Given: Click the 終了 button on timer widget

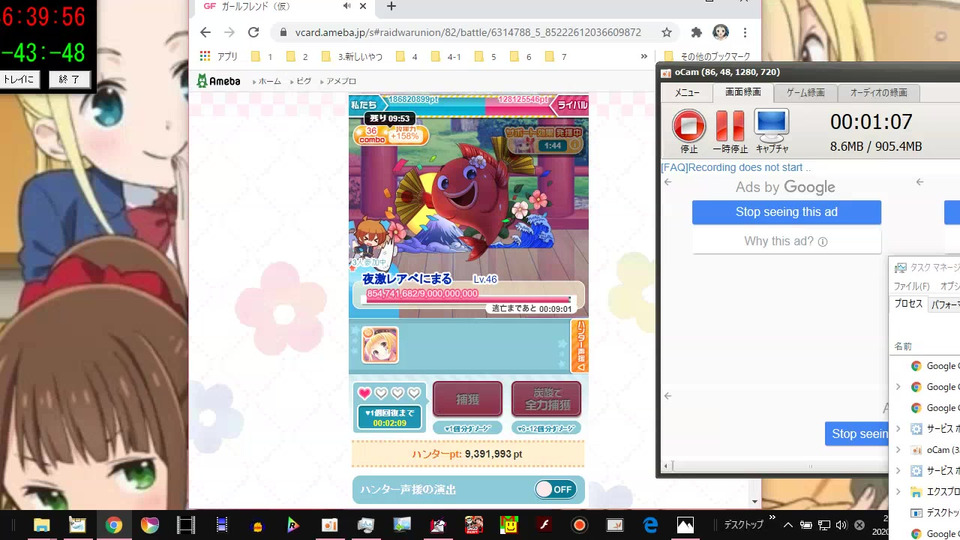Looking at the screenshot, I should pos(69,79).
